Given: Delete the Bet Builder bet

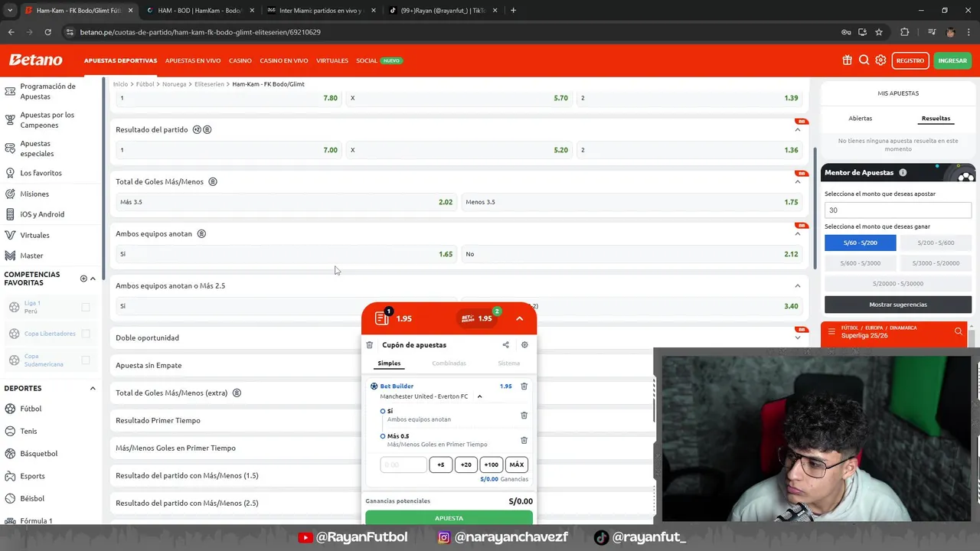Looking at the screenshot, I should click(x=524, y=386).
